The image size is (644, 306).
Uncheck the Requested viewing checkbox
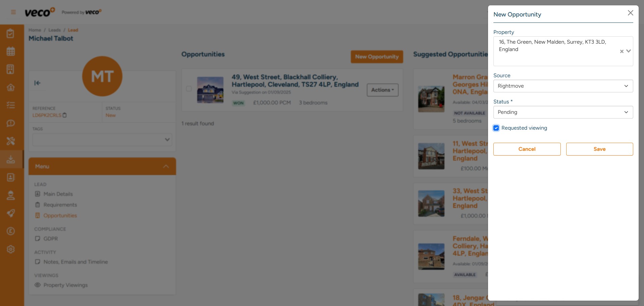[x=496, y=128]
